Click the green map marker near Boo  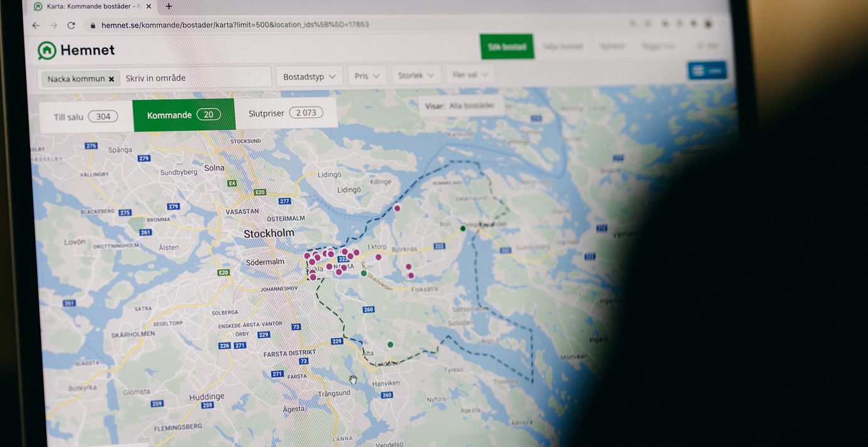pyautogui.click(x=463, y=229)
